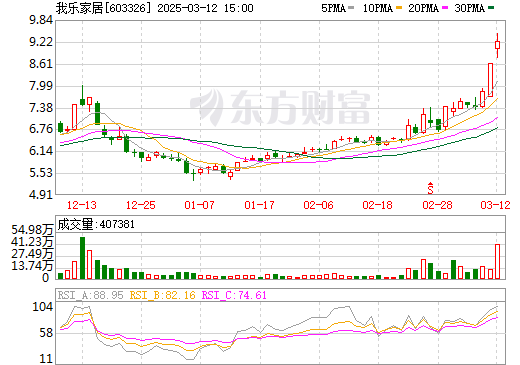Click the 6.14 price axis label
The width and height of the screenshot is (520, 365).
41,151
